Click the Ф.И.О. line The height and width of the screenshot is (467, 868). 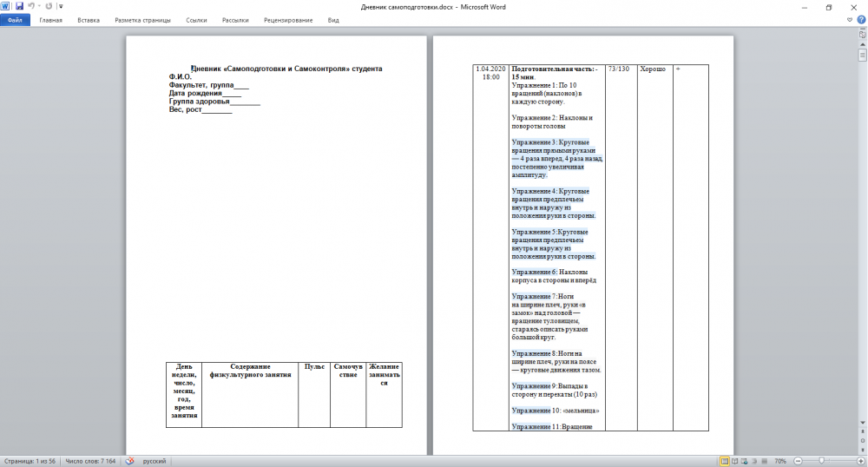click(181, 77)
